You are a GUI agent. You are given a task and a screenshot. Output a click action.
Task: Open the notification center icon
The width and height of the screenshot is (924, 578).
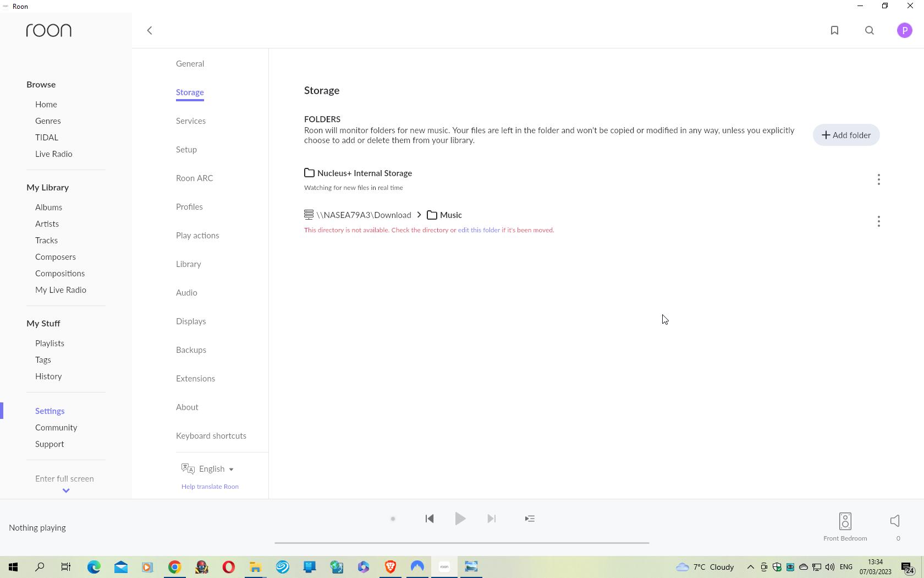tap(908, 568)
